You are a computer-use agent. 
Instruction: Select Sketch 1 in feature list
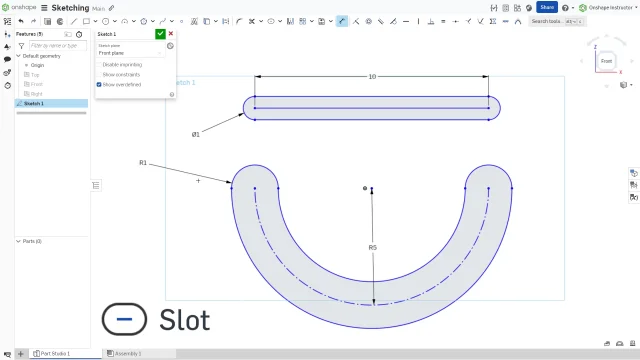(51, 104)
